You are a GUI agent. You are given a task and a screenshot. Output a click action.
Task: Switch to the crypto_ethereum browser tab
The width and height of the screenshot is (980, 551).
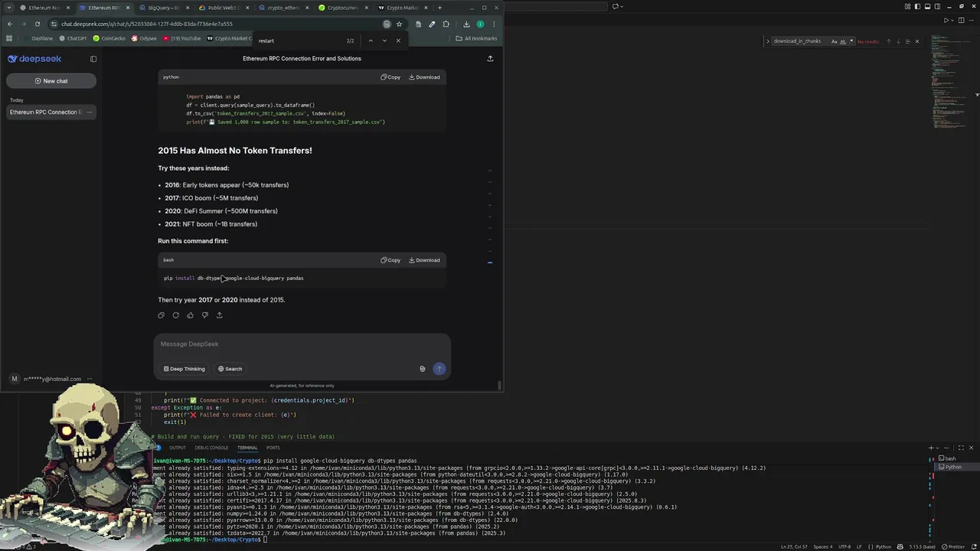point(282,8)
